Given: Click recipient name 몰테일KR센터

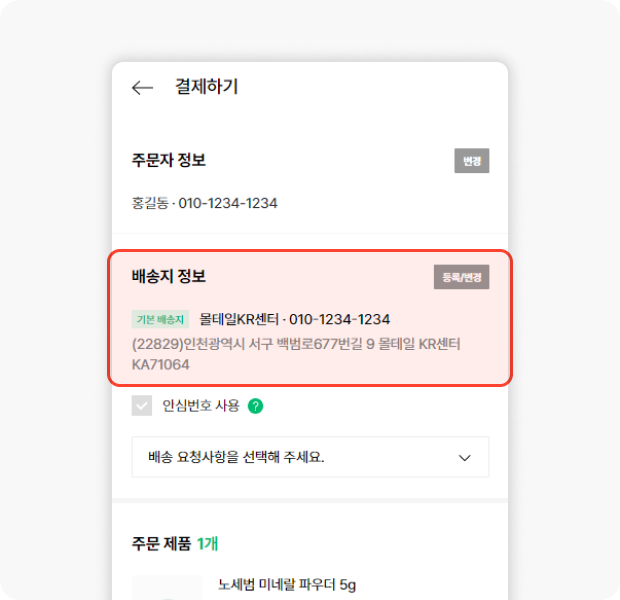Looking at the screenshot, I should click(x=239, y=319).
